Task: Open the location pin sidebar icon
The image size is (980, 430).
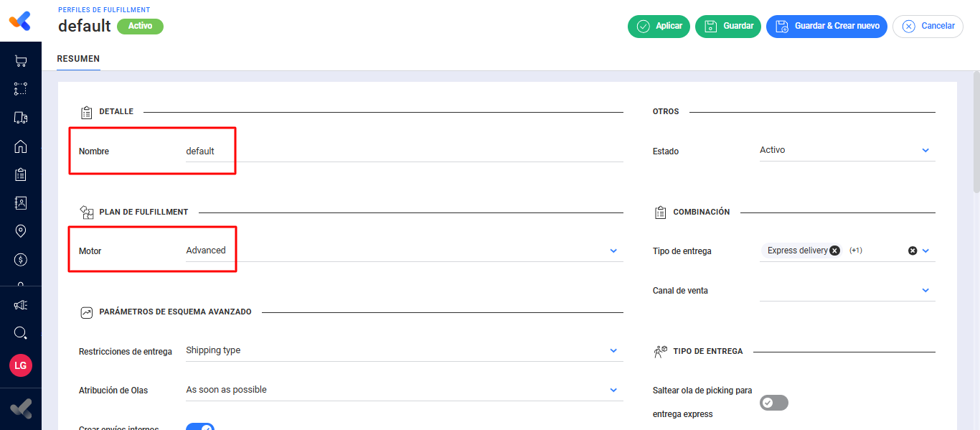Action: [21, 231]
